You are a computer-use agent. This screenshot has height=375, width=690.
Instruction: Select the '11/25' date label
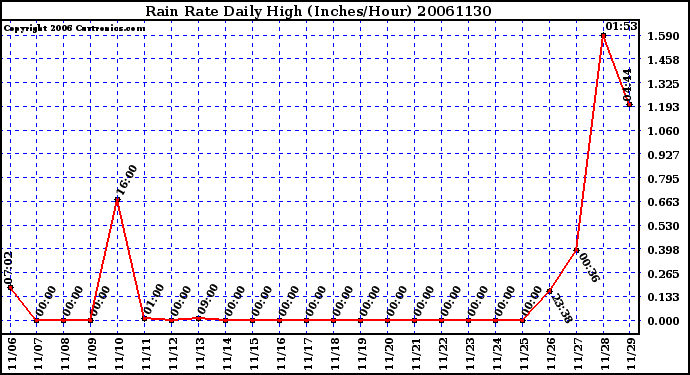point(525,354)
